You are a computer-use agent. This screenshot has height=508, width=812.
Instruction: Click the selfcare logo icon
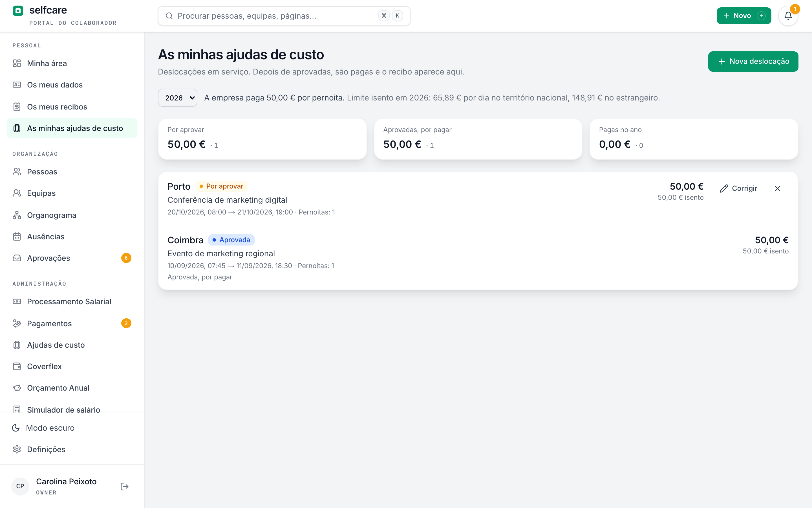tap(18, 11)
